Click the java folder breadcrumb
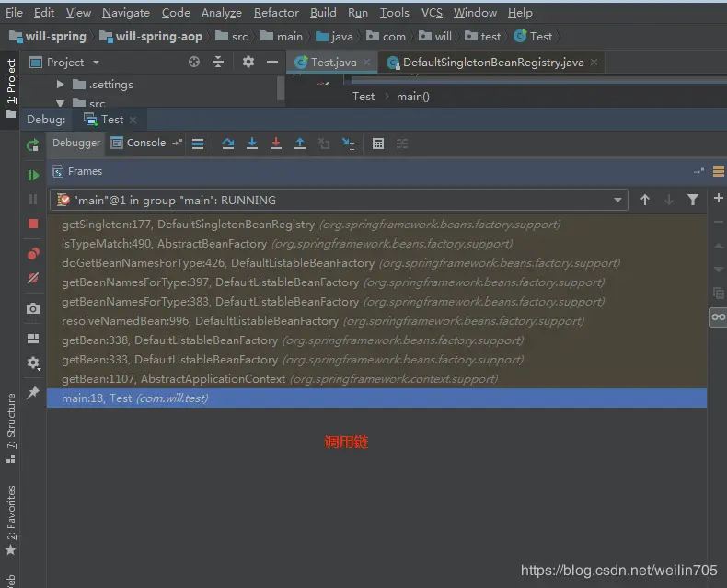The width and height of the screenshot is (727, 588). (334, 36)
